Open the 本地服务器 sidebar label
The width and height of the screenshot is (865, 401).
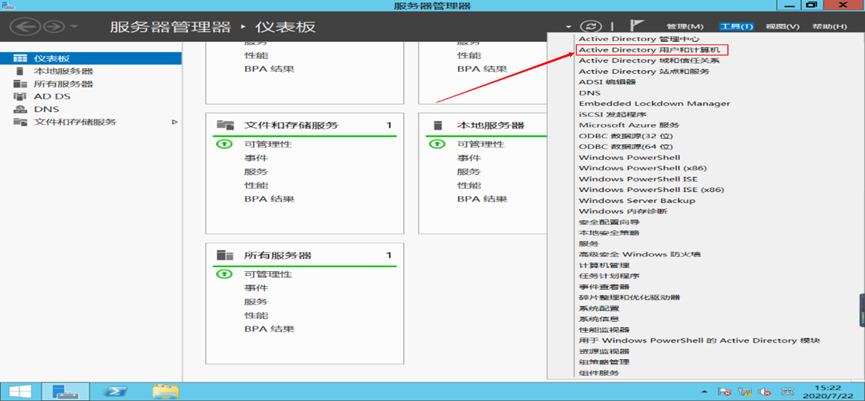[63, 71]
